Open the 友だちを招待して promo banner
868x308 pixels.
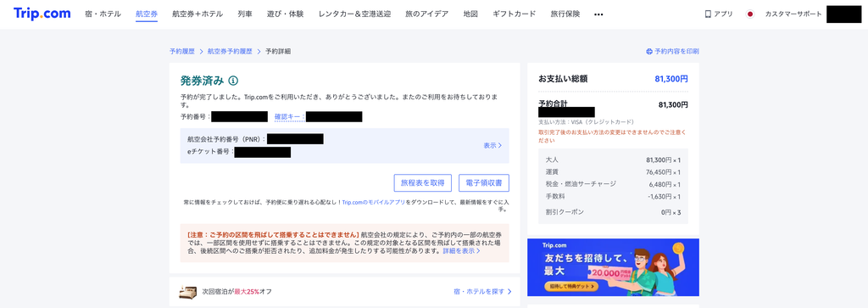613,267
